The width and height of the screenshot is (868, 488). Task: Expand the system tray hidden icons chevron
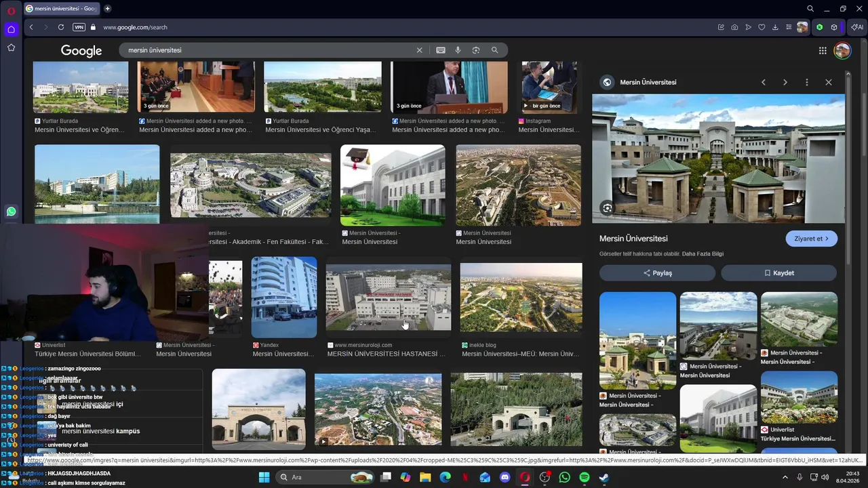(x=785, y=477)
